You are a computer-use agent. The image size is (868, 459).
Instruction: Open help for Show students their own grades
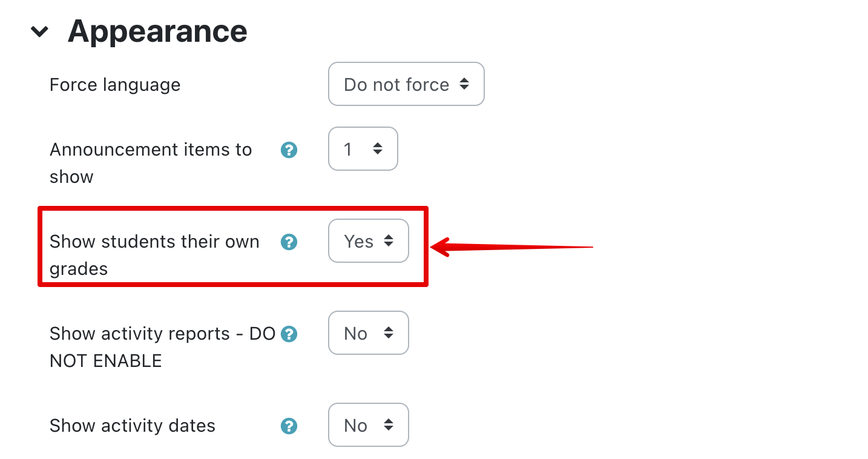click(x=289, y=242)
